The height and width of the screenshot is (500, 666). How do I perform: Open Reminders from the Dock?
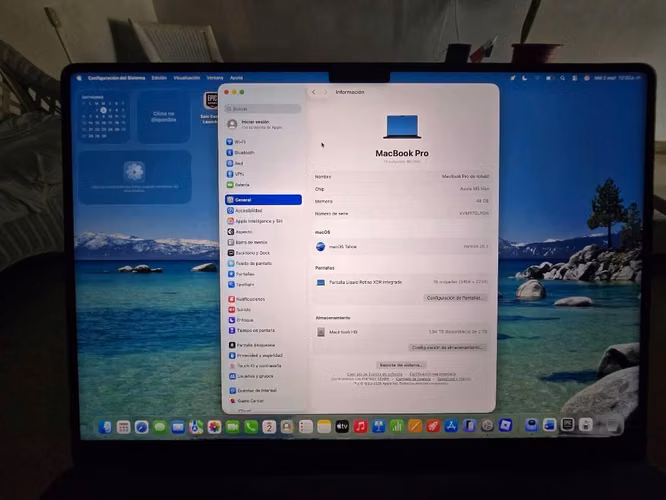point(306,427)
